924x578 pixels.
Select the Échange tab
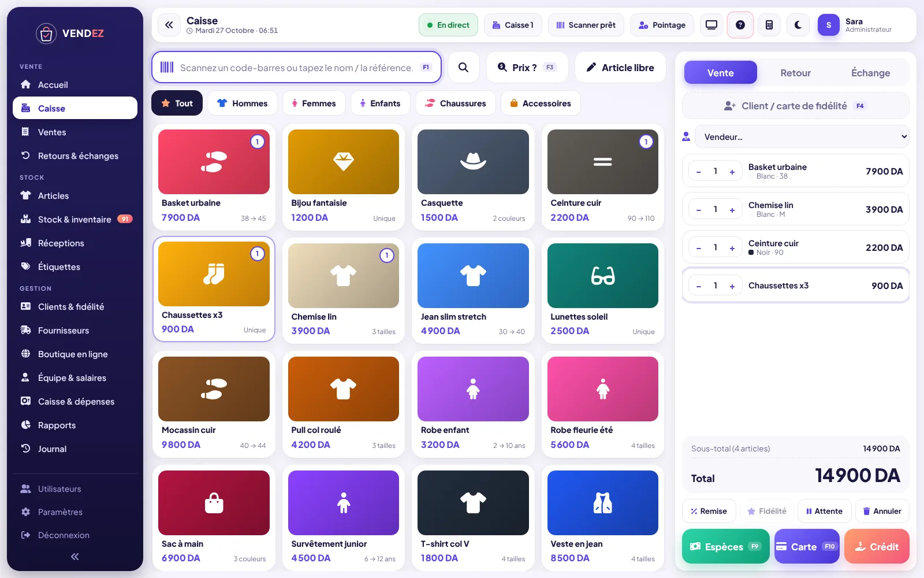870,73
